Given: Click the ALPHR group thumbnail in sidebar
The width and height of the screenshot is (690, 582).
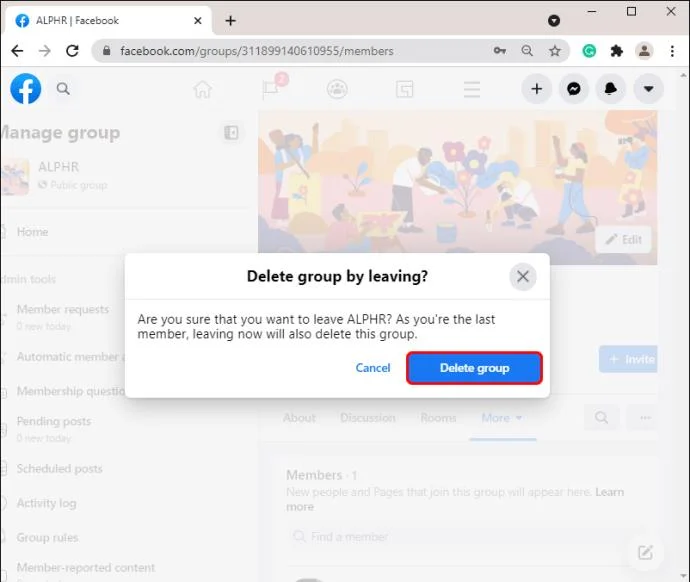Looking at the screenshot, I should [15, 177].
